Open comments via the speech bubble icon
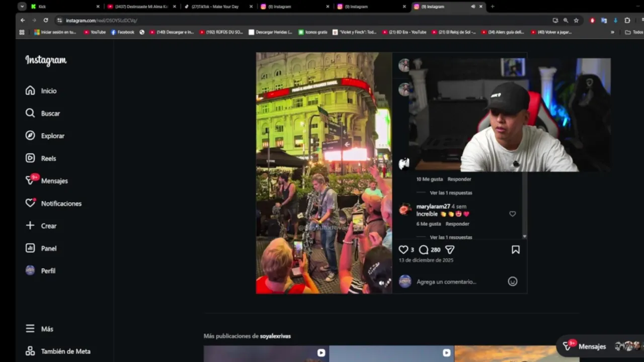Viewport: 644px width, 362px height. [x=424, y=249]
